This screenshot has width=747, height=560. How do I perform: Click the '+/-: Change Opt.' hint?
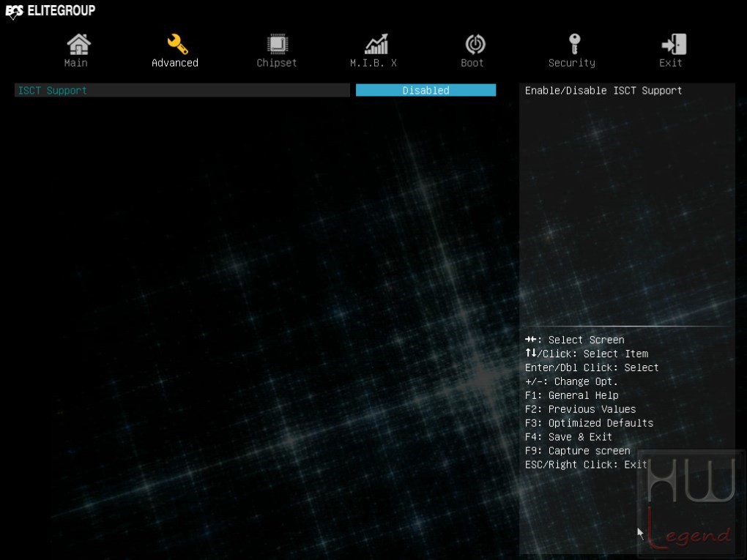pyautogui.click(x=571, y=381)
